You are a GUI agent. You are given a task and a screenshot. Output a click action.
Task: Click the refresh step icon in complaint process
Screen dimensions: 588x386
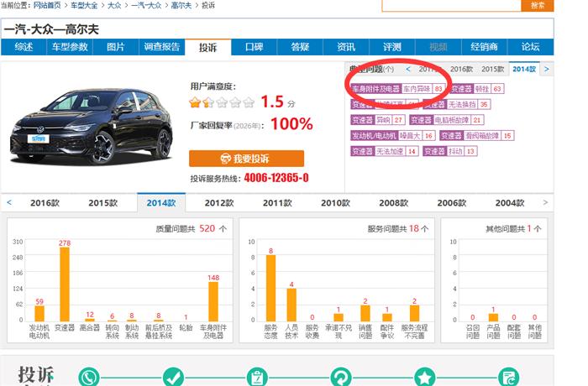[x=341, y=377]
